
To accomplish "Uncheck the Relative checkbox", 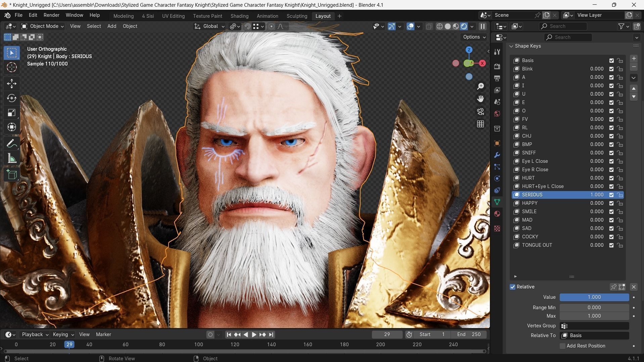I will pyautogui.click(x=512, y=287).
